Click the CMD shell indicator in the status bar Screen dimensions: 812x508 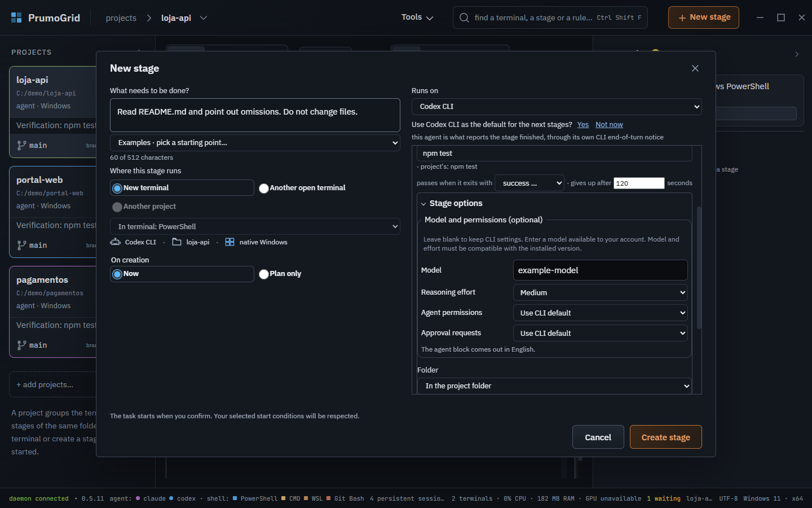pyautogui.click(x=291, y=498)
